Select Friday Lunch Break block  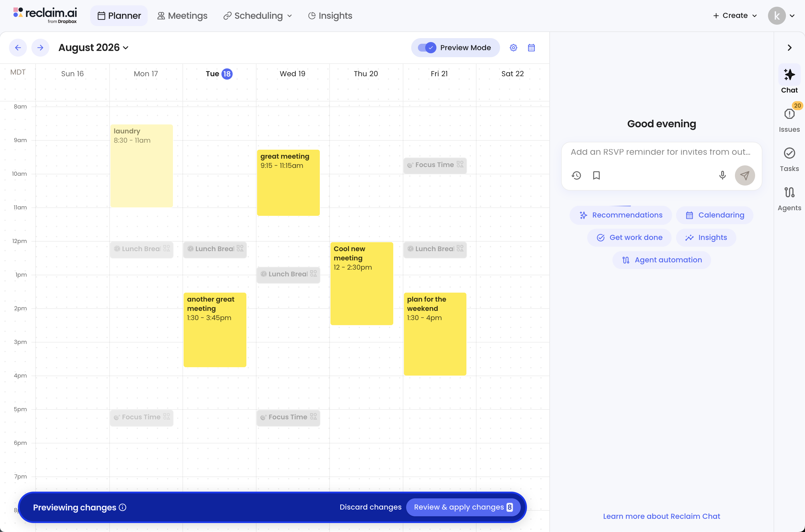pyautogui.click(x=435, y=249)
